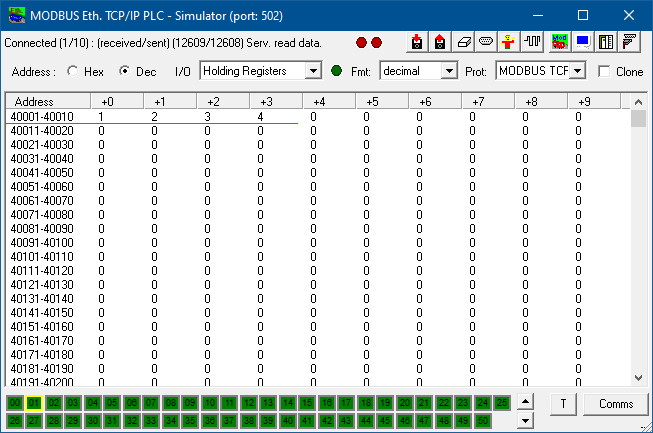Click the blue monitor toolbar icon
The width and height of the screenshot is (653, 433).
tap(583, 42)
